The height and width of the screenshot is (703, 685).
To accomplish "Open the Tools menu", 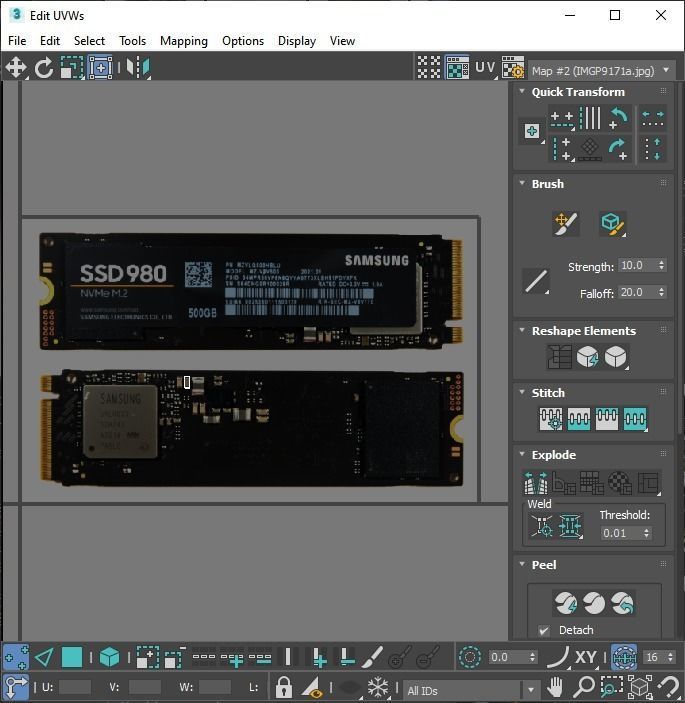I will 132,41.
